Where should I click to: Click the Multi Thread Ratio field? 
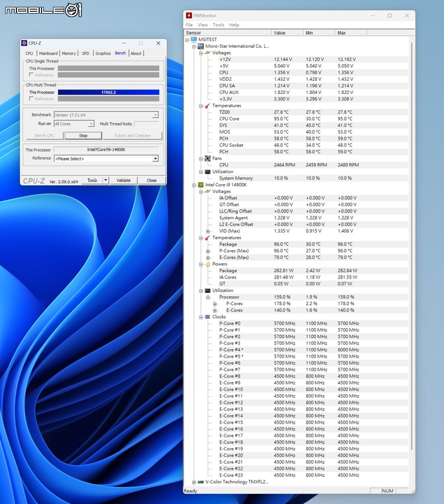click(146, 124)
